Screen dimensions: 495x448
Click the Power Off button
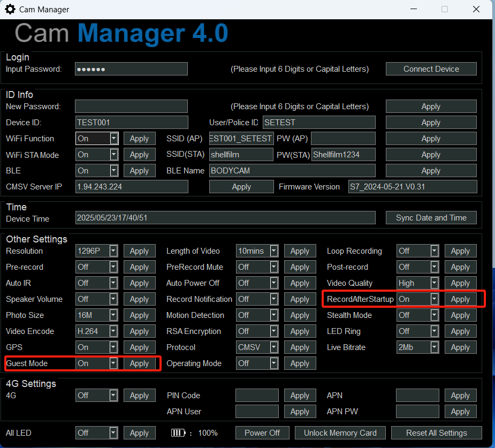pyautogui.click(x=262, y=433)
